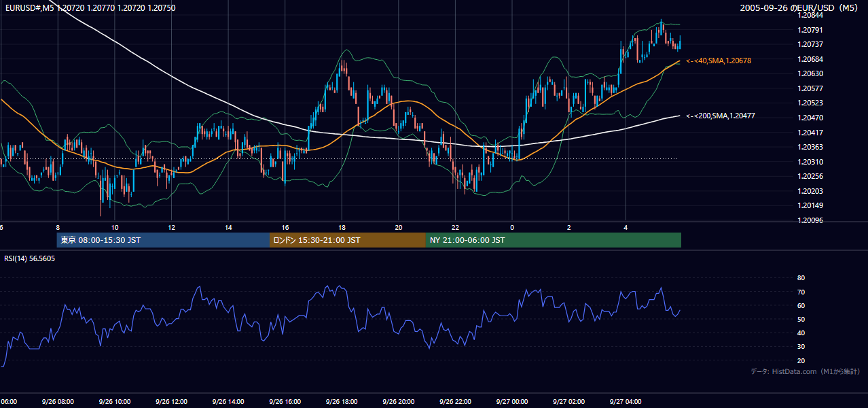The image size is (868, 408).
Task: Click price axis value 1.20737
Action: tap(811, 44)
